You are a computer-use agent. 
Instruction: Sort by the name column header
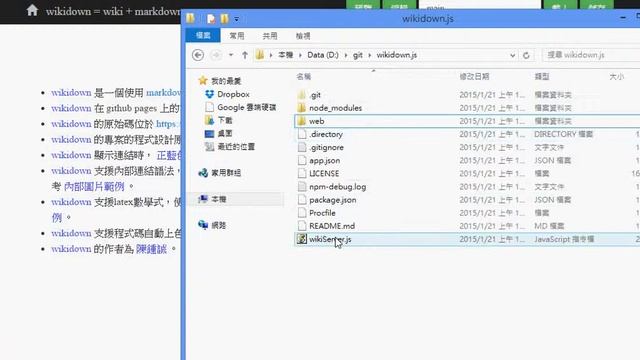click(304, 76)
